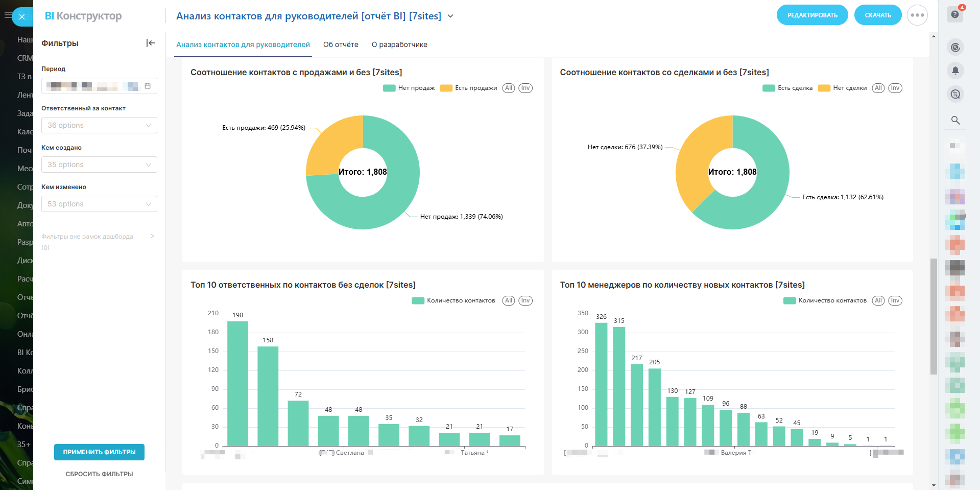Image resolution: width=980 pixels, height=490 pixels.
Task: Open the search magnifier icon in right sidebar
Action: click(x=955, y=120)
